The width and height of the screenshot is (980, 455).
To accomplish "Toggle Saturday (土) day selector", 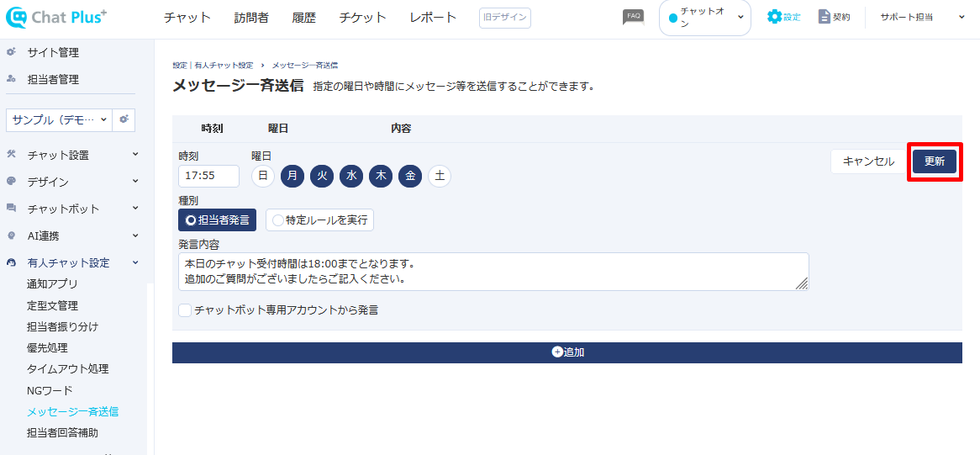I will point(440,177).
